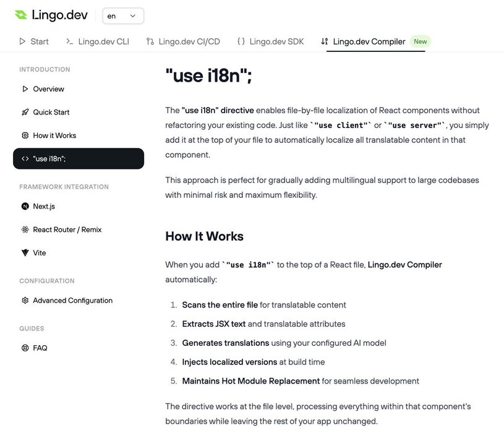This screenshot has height=433, width=504.
Task: Click the Overview triangle icon in sidebar
Action: 25,88
